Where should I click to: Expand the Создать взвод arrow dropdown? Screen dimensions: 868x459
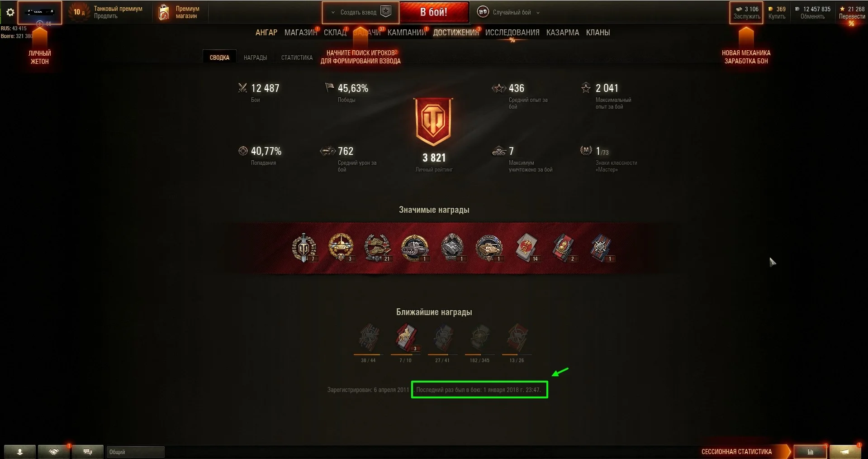[333, 13]
